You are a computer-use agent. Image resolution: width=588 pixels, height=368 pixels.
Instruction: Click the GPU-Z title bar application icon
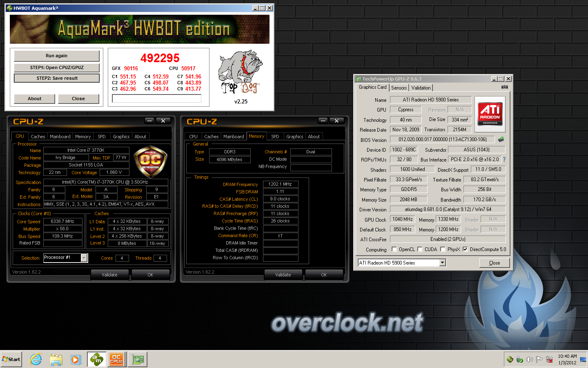click(359, 79)
